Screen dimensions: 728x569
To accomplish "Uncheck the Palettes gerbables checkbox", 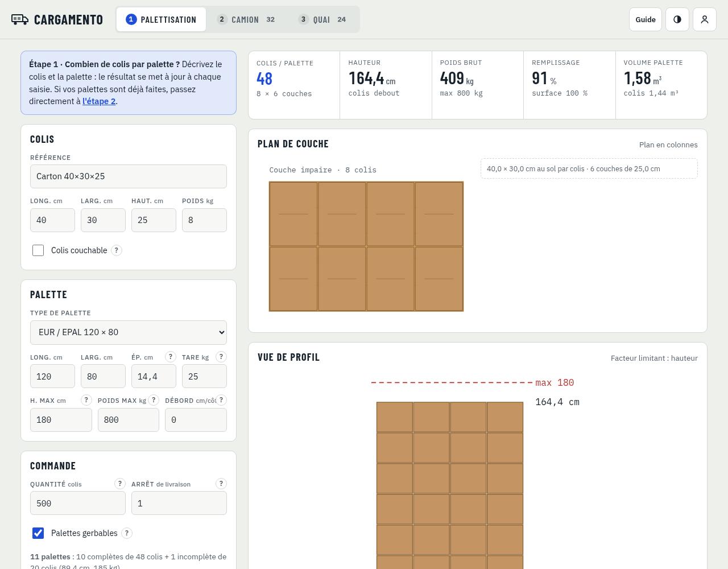I will 38,533.
